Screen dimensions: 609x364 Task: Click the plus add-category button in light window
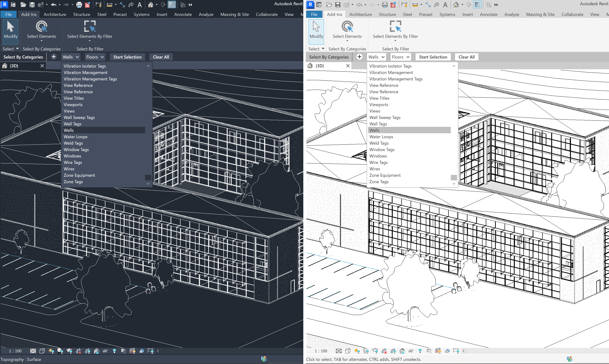359,57
